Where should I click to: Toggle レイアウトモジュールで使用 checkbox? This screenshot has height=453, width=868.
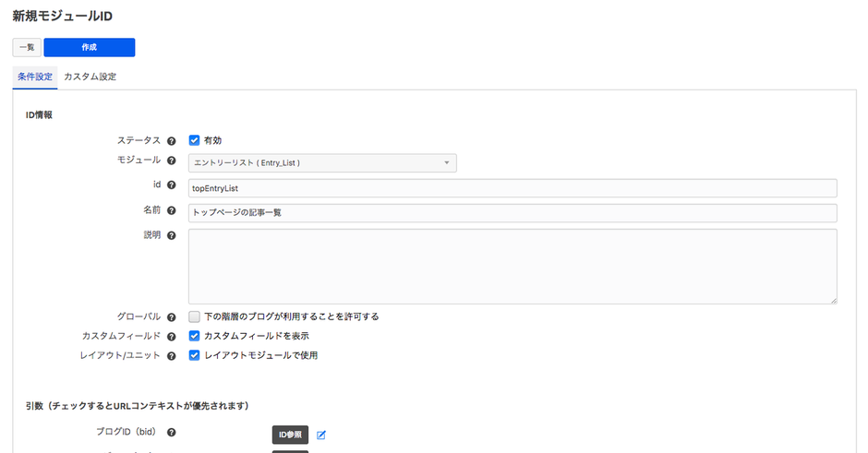click(195, 355)
